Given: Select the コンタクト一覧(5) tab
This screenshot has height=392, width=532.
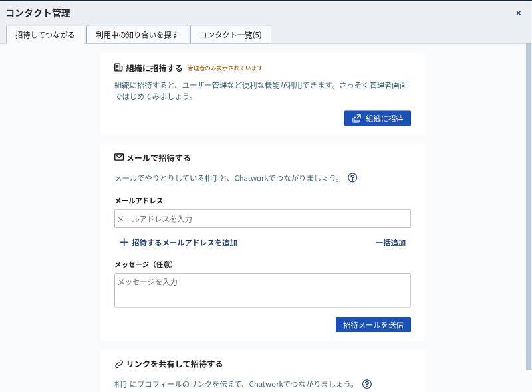Looking at the screenshot, I should click(231, 35).
